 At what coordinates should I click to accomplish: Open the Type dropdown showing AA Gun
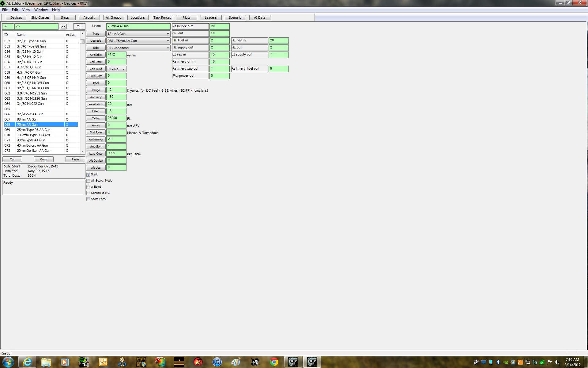pos(138,34)
